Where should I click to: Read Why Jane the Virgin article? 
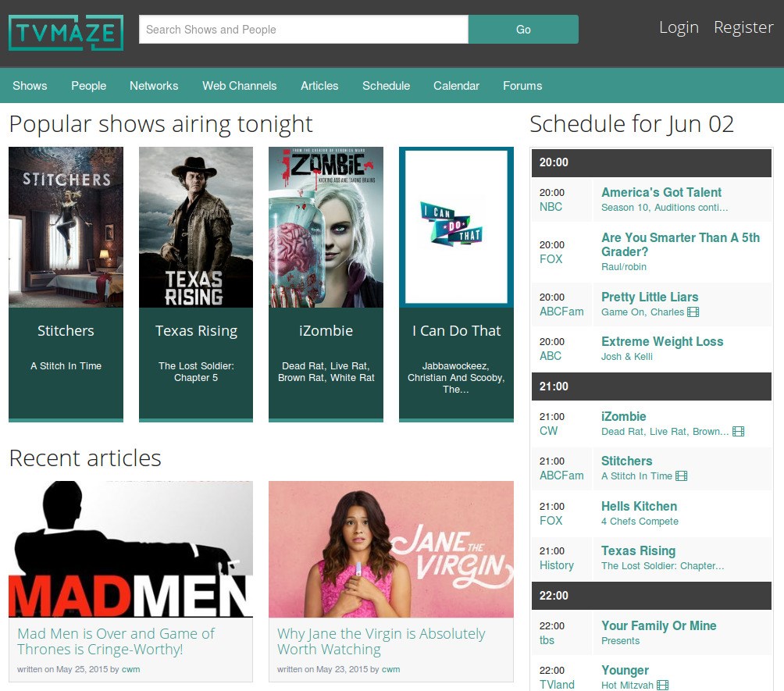coord(381,642)
